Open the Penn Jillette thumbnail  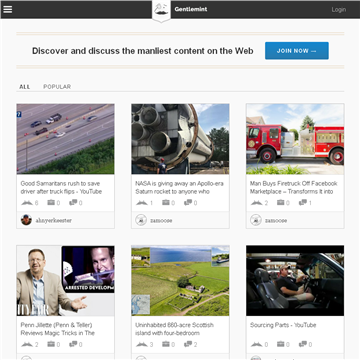point(65,281)
